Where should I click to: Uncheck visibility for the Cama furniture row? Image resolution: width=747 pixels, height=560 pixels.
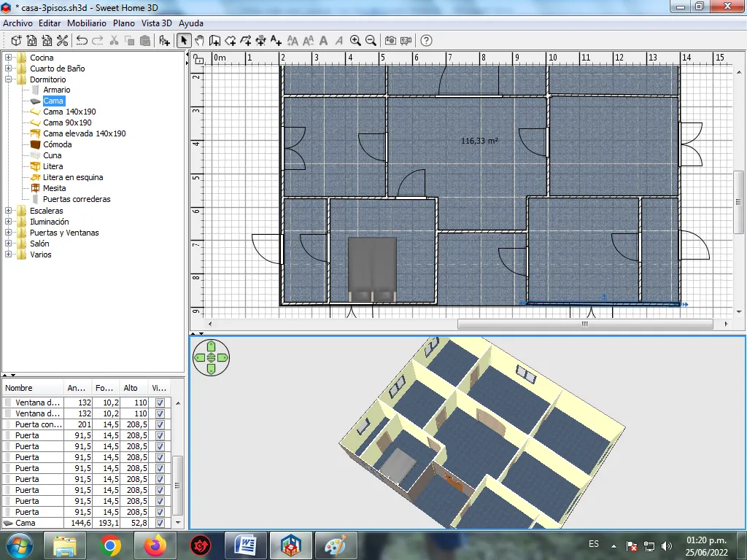(160, 523)
